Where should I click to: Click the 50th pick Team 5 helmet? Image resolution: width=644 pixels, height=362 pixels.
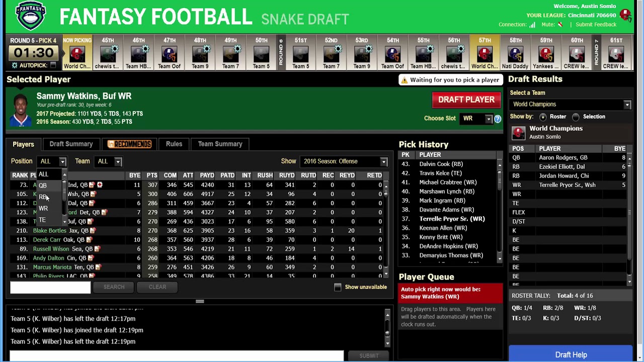point(261,54)
